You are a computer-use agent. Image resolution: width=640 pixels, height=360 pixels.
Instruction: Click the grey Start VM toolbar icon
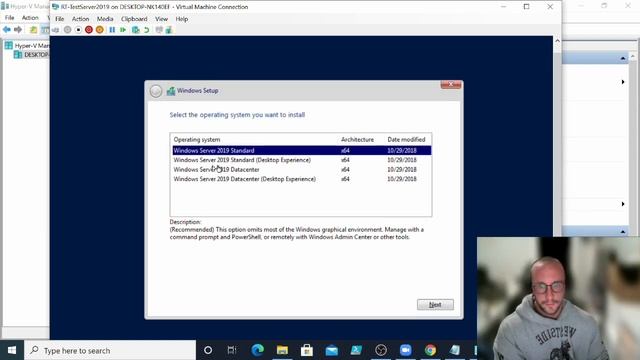click(67, 30)
